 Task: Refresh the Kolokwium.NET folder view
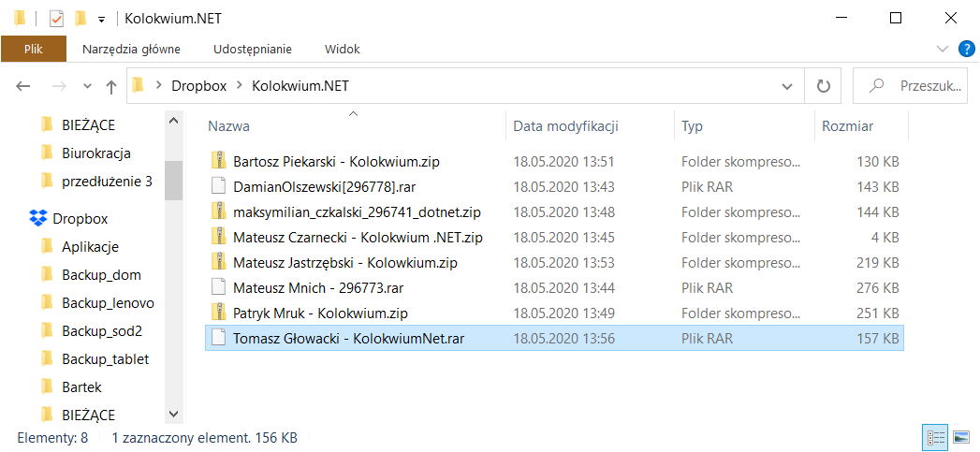(x=823, y=86)
